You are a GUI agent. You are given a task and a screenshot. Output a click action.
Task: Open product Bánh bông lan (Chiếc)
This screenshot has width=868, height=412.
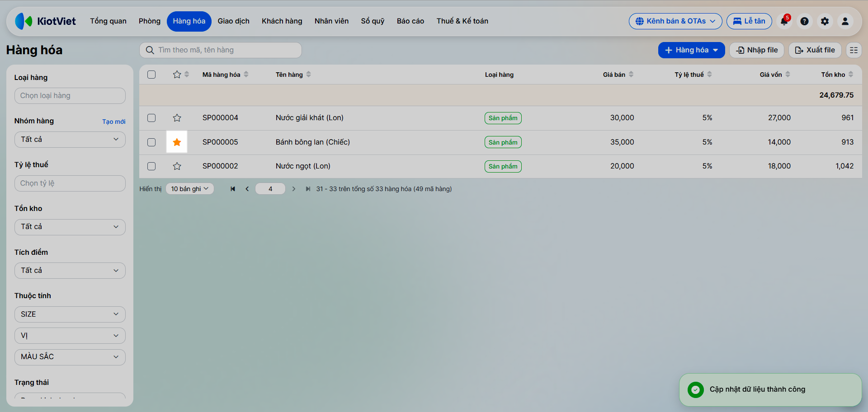coord(313,142)
